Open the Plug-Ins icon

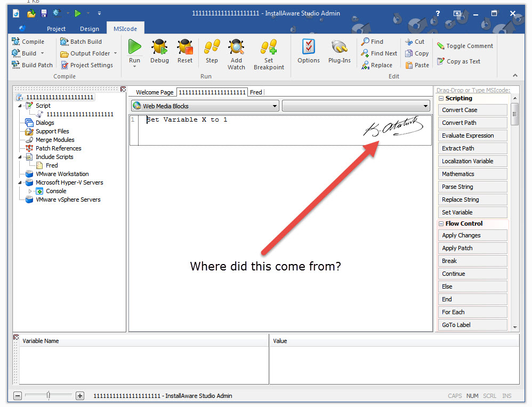[339, 47]
